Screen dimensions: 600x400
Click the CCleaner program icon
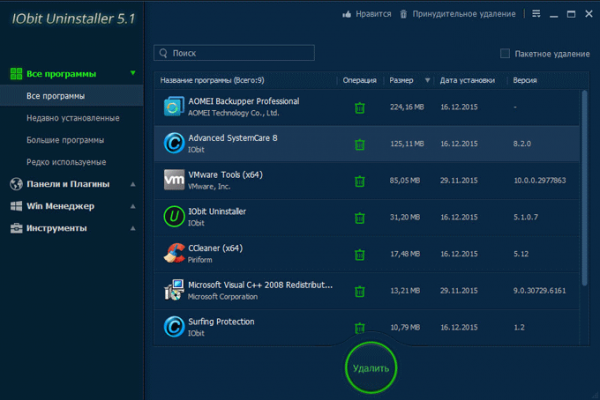click(x=174, y=253)
